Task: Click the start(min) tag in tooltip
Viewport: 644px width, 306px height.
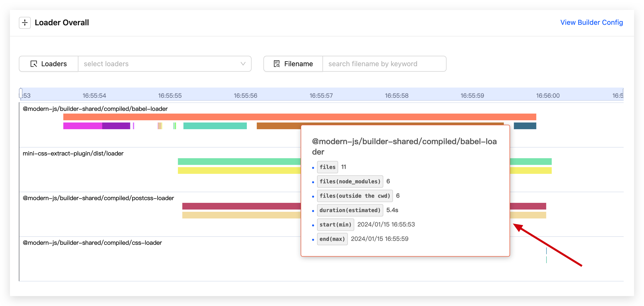Action: click(335, 224)
